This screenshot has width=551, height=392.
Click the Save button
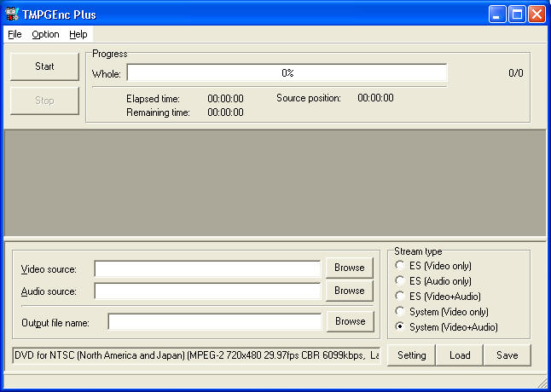pos(507,355)
